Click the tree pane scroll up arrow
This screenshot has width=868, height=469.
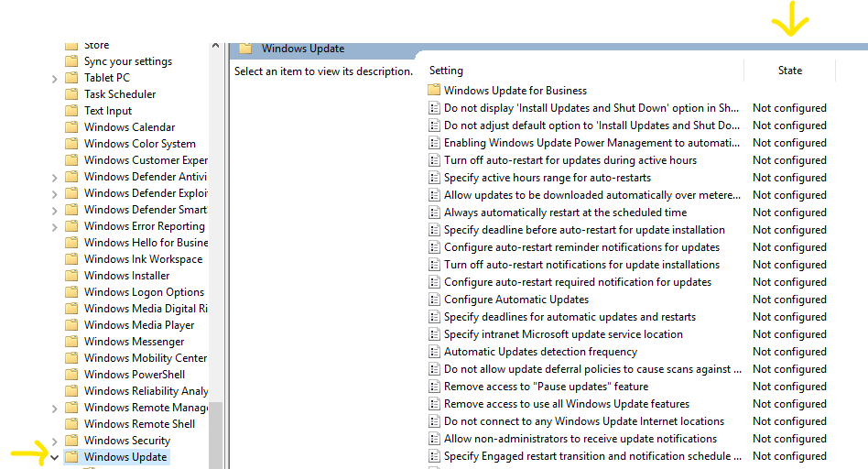coord(215,46)
